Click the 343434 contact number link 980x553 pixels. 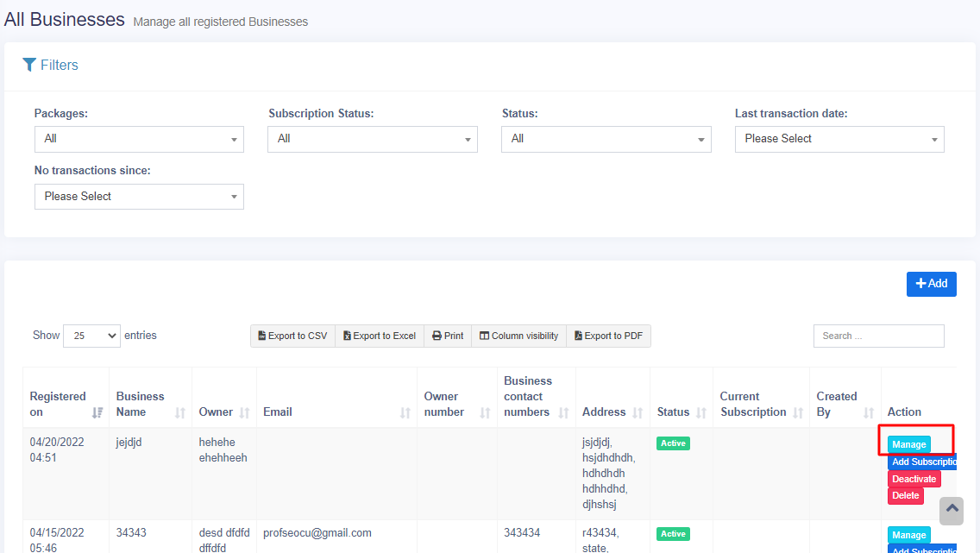(x=522, y=533)
